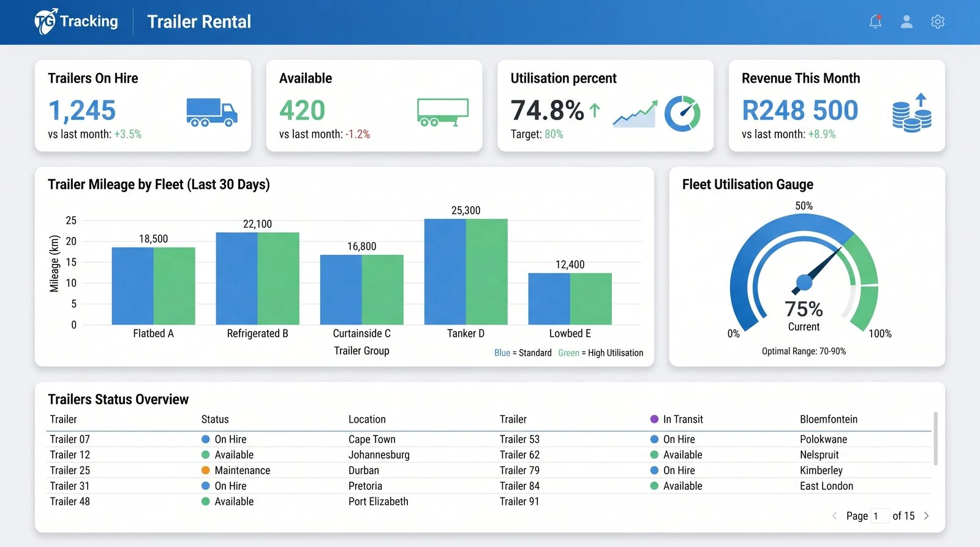Open the settings gear
The width and height of the screenshot is (980, 547).
coord(938,21)
